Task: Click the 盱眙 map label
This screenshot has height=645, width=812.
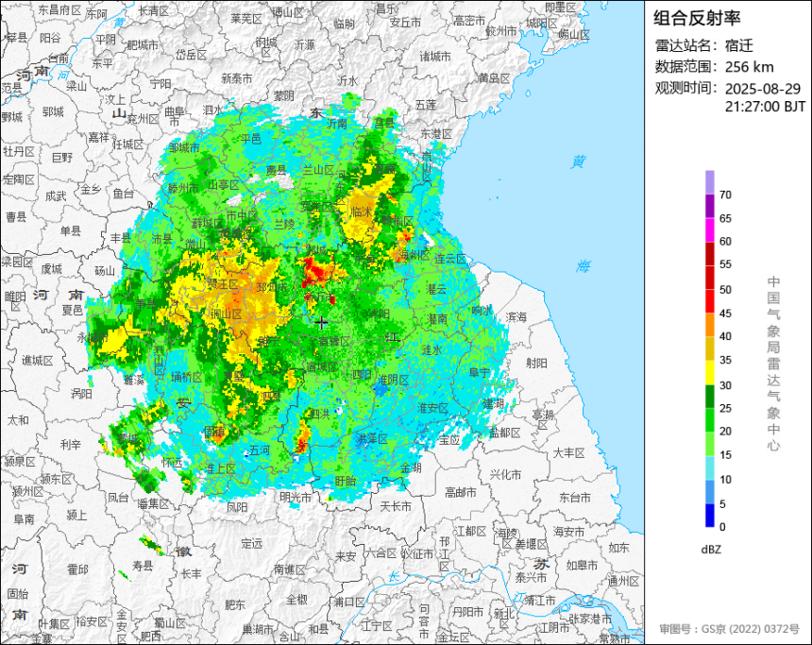Action: tap(345, 482)
